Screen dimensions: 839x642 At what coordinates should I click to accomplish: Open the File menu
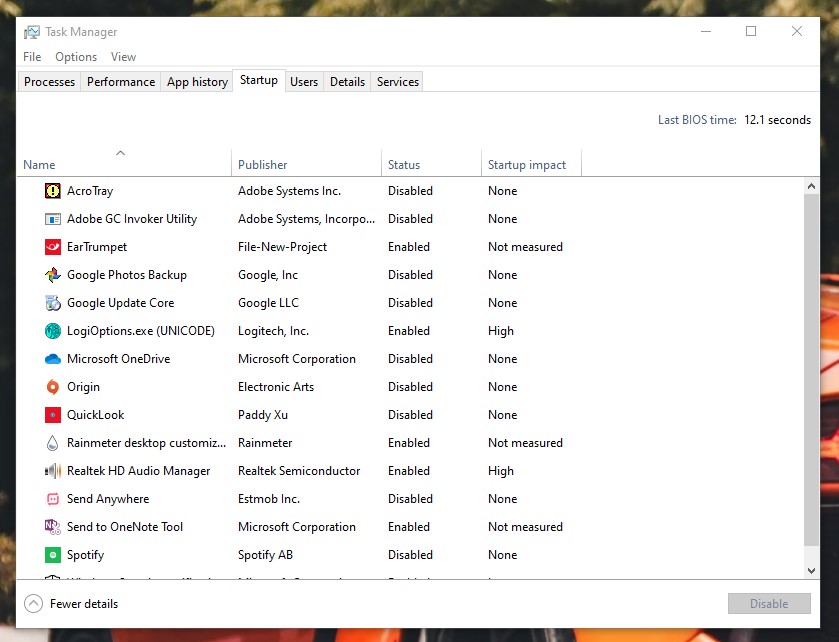pos(32,57)
